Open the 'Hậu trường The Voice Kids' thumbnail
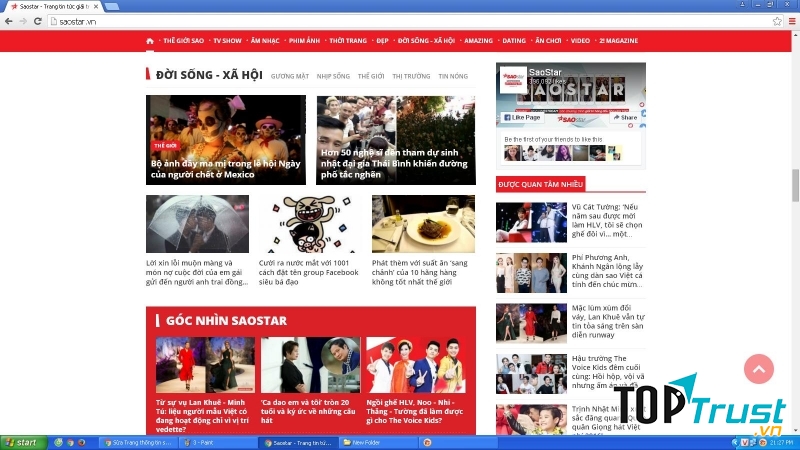Viewport: 800px width, 450px height. (x=531, y=374)
